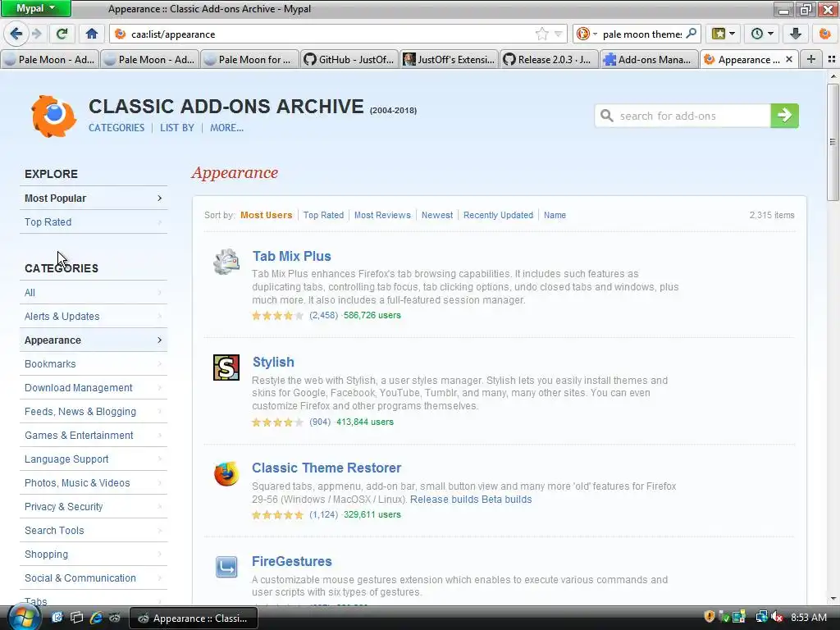Image resolution: width=840 pixels, height=630 pixels.
Task: Switch to the GitHub - JustOff tab
Action: (x=349, y=59)
